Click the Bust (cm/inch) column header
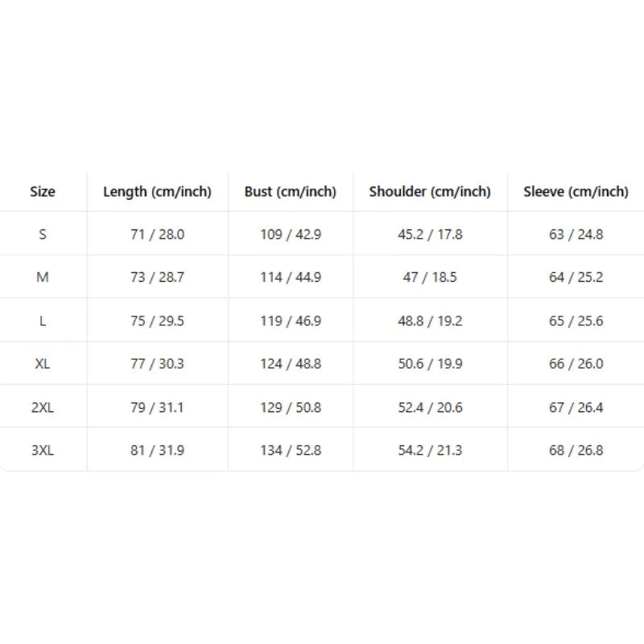 (x=291, y=192)
